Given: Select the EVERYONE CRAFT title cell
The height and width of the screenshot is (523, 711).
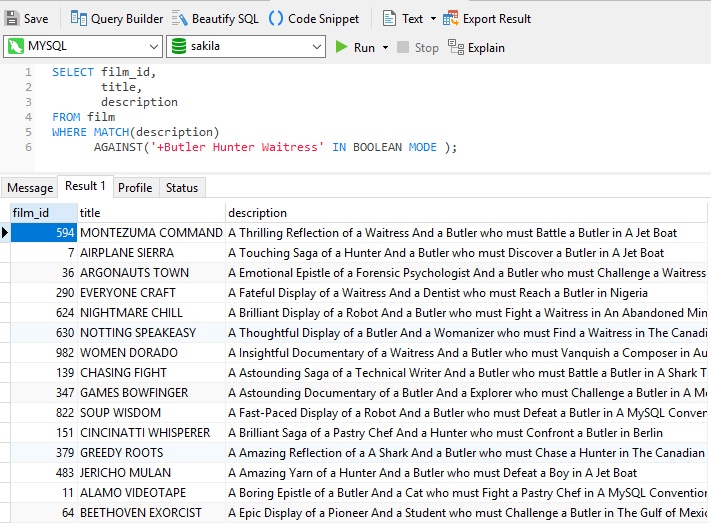Looking at the screenshot, I should pos(151,293).
